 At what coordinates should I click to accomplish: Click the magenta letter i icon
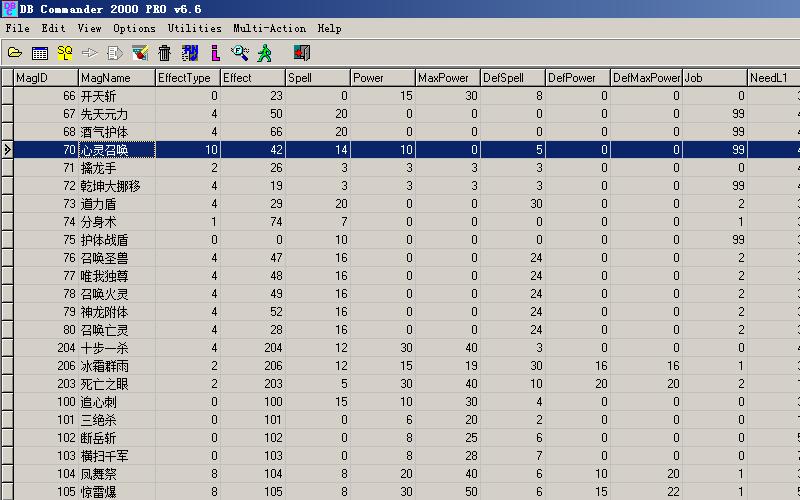tap(215, 53)
